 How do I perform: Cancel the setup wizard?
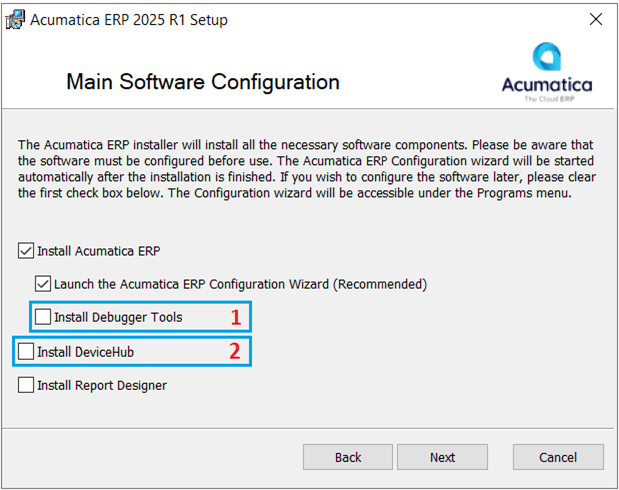(558, 457)
